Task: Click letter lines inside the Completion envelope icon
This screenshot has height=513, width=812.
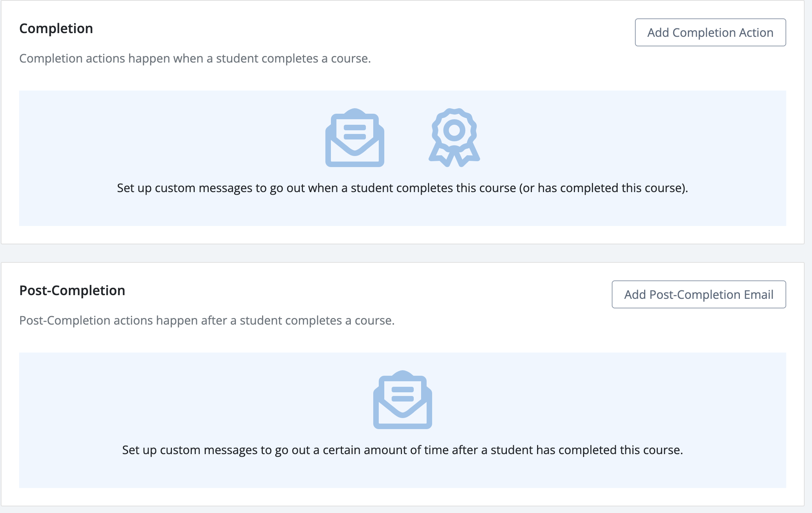Action: pos(354,132)
